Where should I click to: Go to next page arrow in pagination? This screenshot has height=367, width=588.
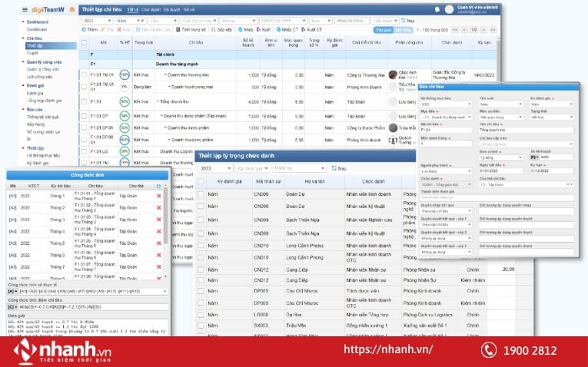point(483,30)
